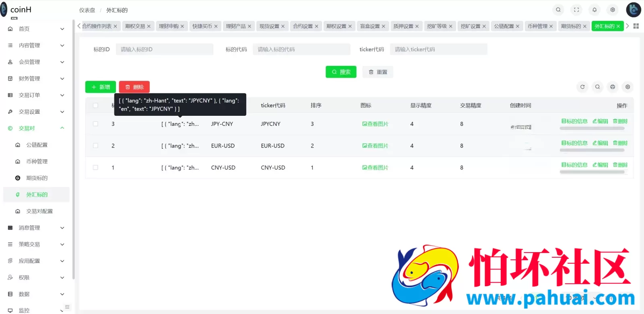
Task: Open 交易对配置 in sidebar
Action: pos(36,211)
